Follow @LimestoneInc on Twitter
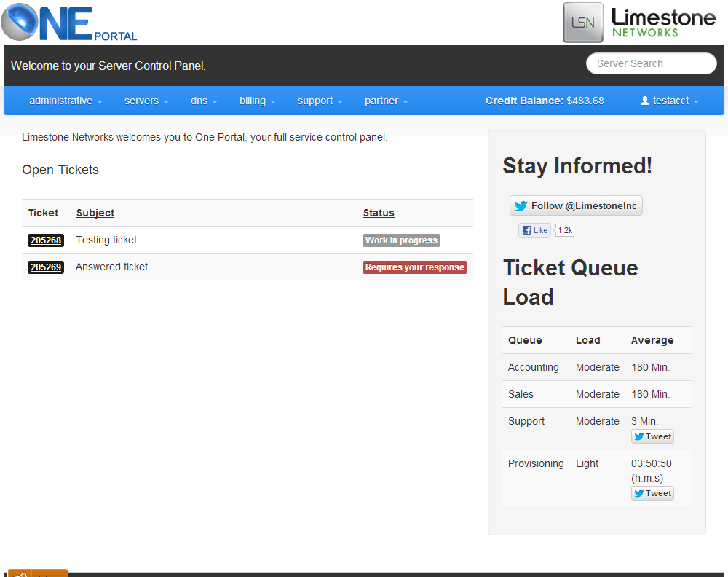This screenshot has height=577, width=728. coord(576,205)
